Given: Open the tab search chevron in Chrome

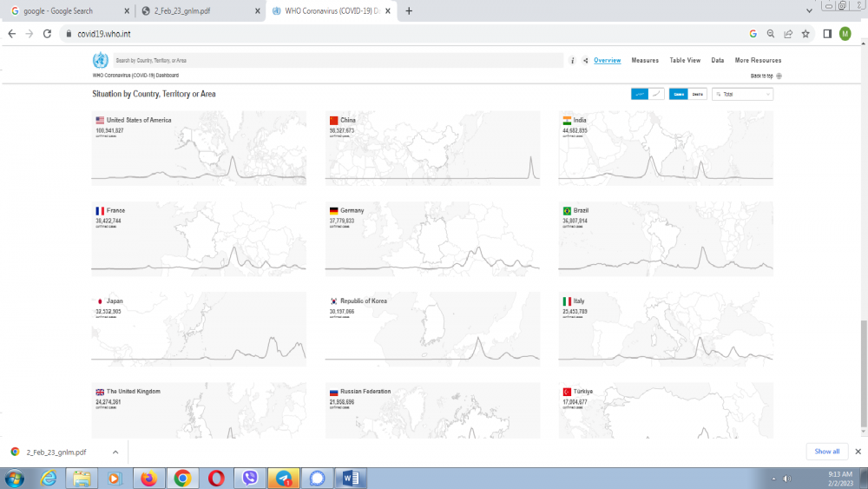Looking at the screenshot, I should 809,10.
